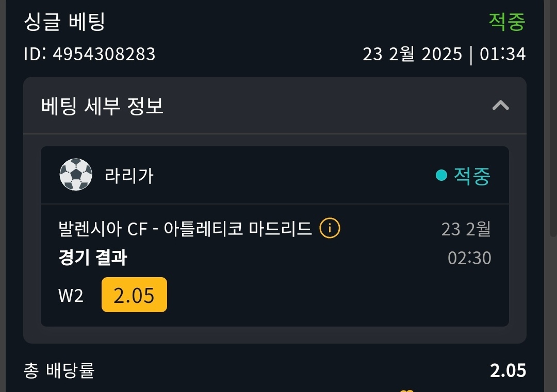
Task: Click the 베팅 세부 정보 header text
Action: click(102, 106)
